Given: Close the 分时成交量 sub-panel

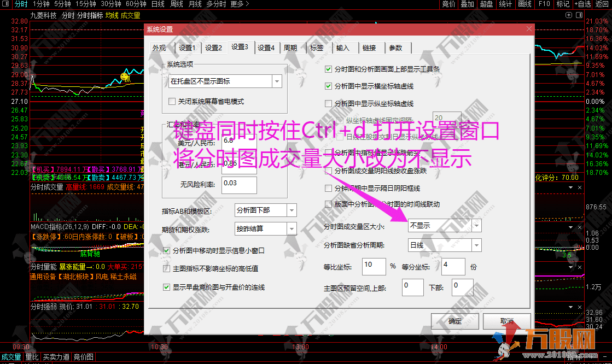Looking at the screenshot, I should [x=580, y=187].
